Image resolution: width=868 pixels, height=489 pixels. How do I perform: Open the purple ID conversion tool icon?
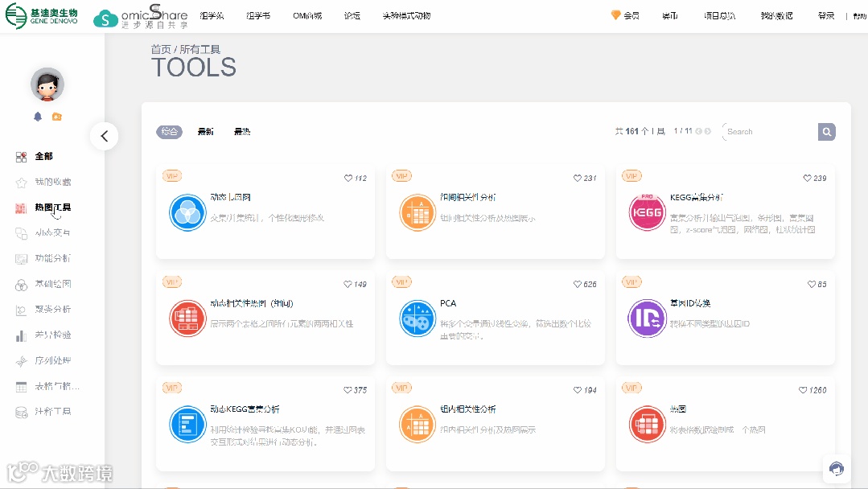coord(647,318)
